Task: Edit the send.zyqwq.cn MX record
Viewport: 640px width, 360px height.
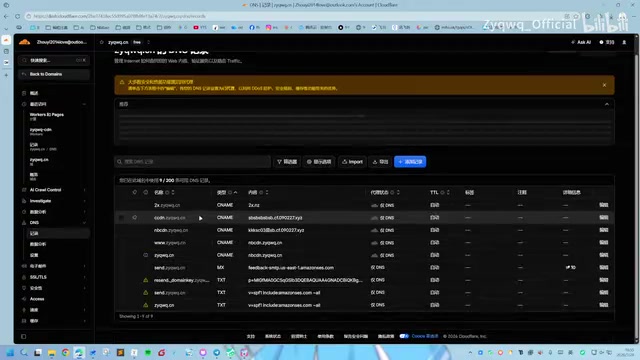Action: [x=604, y=268]
